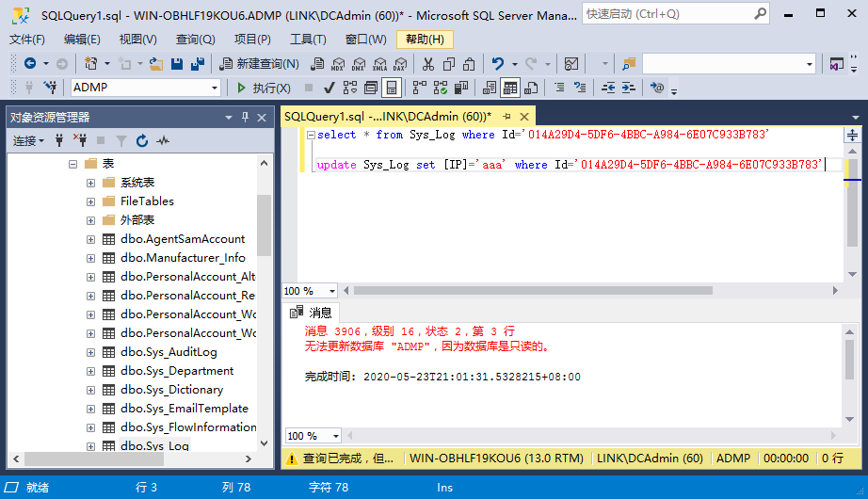Toggle include actual execution plan
Viewport: 868px width, 499px height.
point(419,88)
